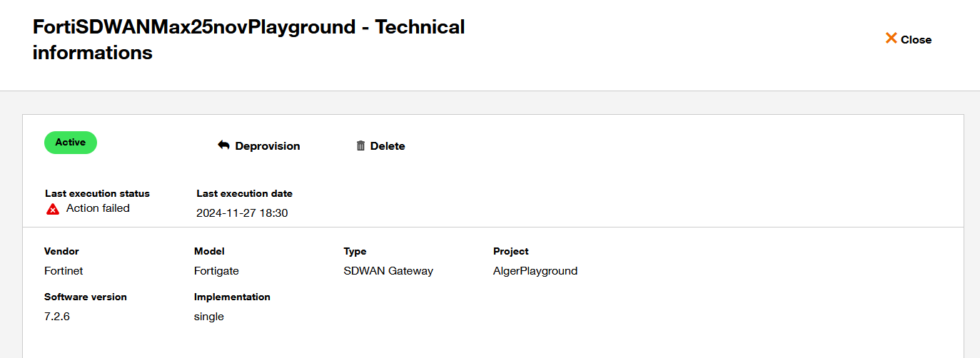This screenshot has width=980, height=358.
Task: Select the last execution date 2024-11-27 18:30
Action: click(x=242, y=213)
